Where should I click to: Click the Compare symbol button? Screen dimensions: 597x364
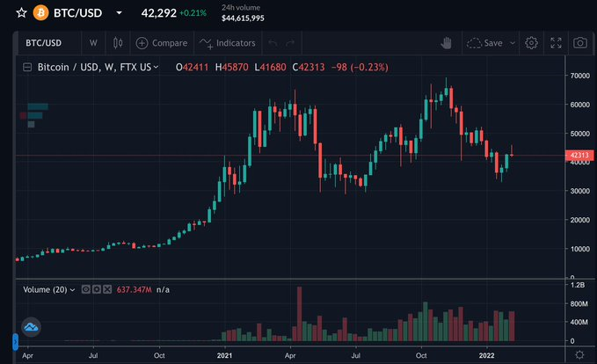point(161,42)
